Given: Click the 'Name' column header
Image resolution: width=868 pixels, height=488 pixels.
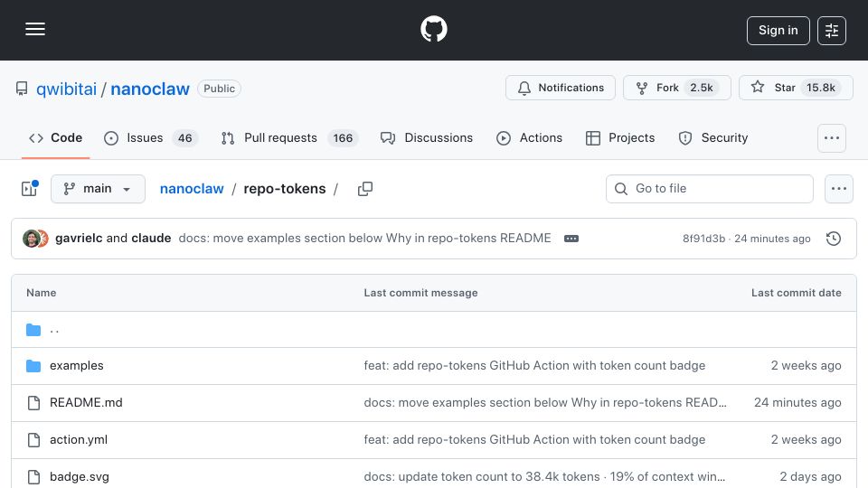Looking at the screenshot, I should tap(41, 293).
